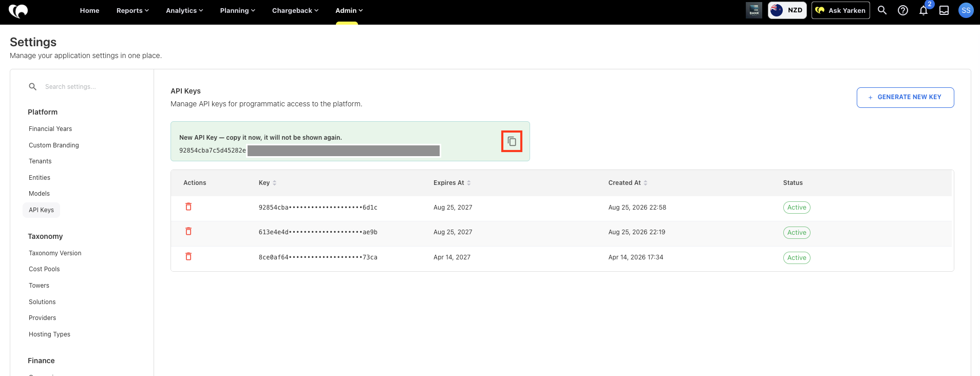This screenshot has width=980, height=376.
Task: Expand the Analytics menu
Action: click(184, 10)
